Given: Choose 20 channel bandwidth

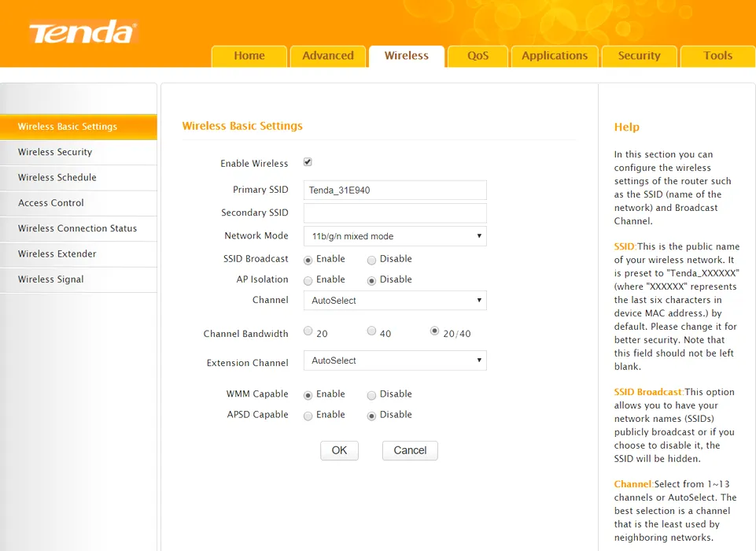Looking at the screenshot, I should (308, 331).
